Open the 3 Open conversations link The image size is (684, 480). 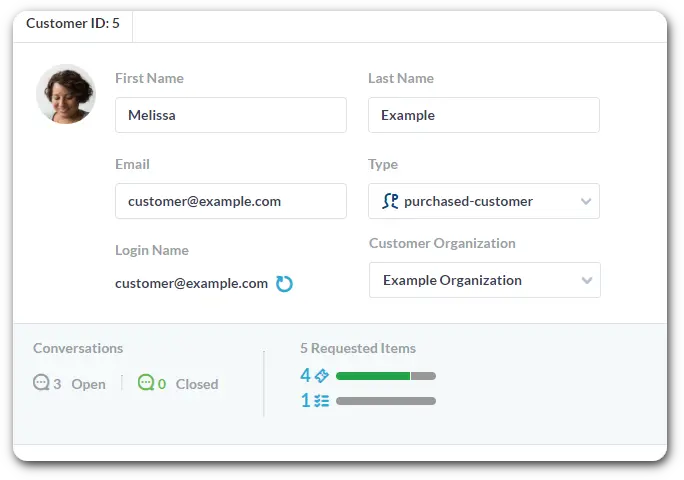pos(80,384)
